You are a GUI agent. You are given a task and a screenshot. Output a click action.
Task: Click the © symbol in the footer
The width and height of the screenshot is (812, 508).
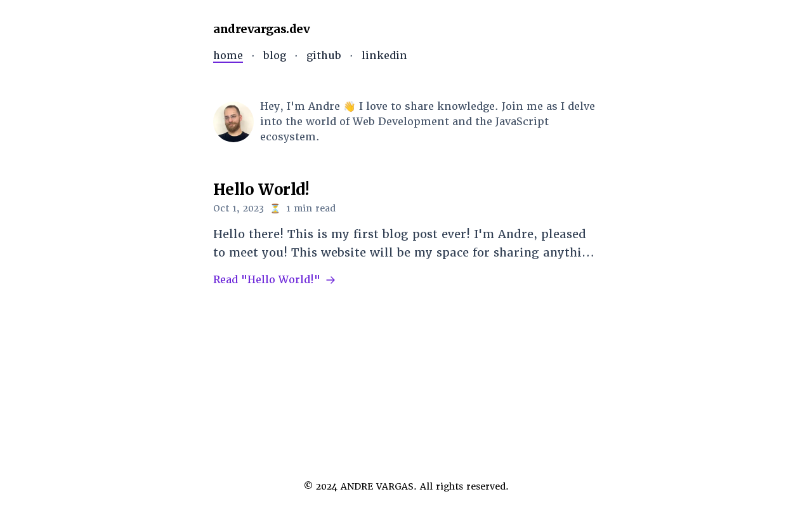[308, 486]
